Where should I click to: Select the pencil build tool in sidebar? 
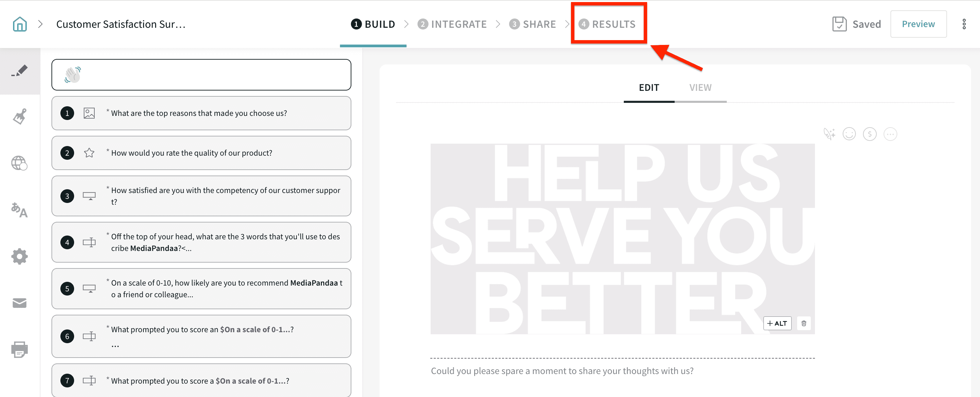point(20,71)
